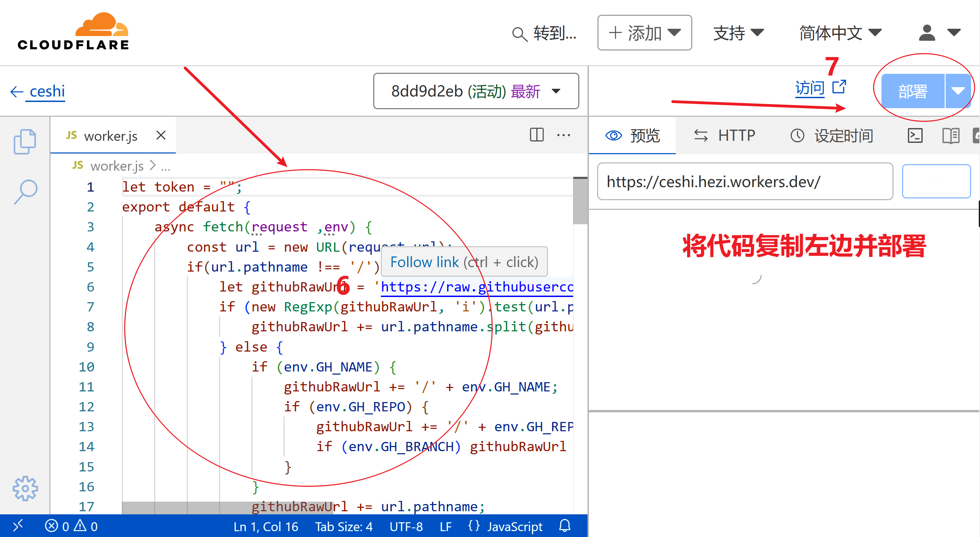980x537 pixels.
Task: Click the '} else {' code line
Action: pyautogui.click(x=251, y=347)
